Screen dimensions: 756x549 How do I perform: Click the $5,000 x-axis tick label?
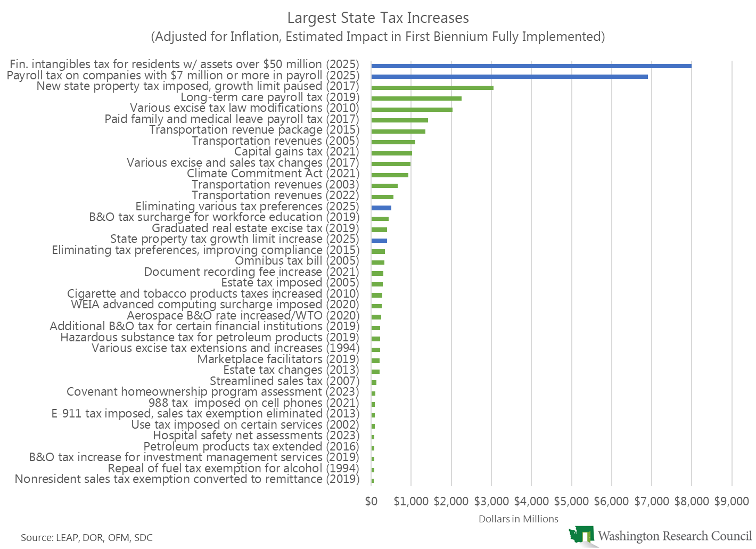pos(571,501)
